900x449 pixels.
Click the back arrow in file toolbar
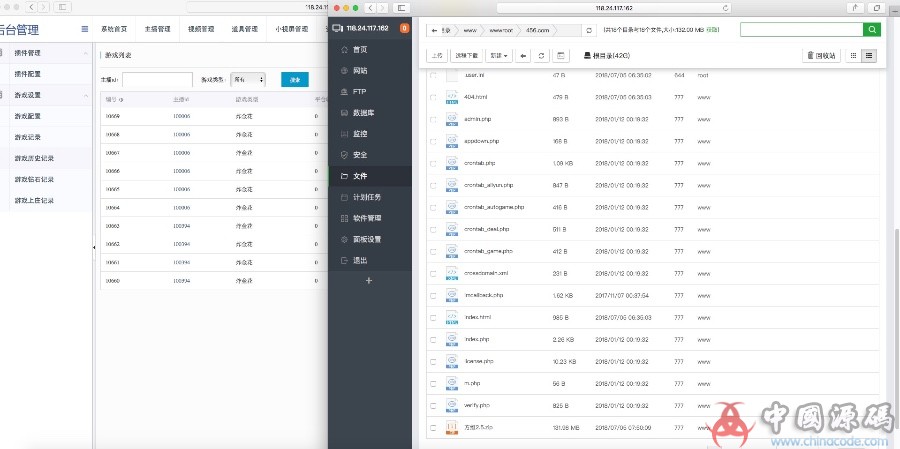click(523, 56)
